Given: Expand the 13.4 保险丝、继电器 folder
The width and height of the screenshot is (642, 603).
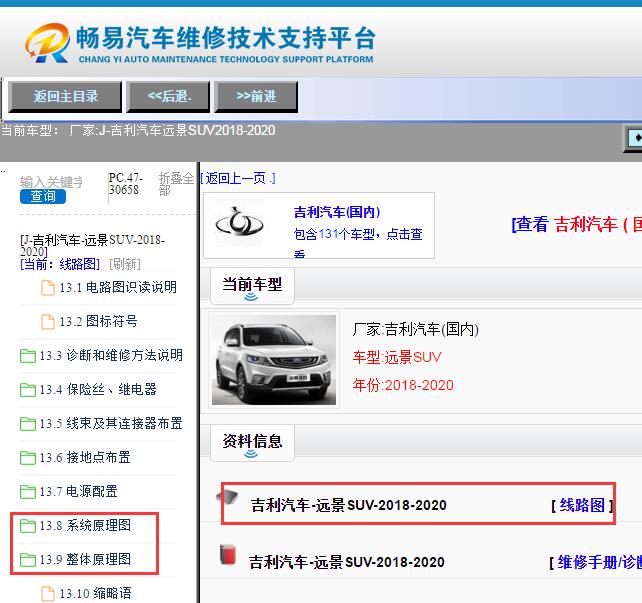Looking at the screenshot, I should tap(98, 389).
